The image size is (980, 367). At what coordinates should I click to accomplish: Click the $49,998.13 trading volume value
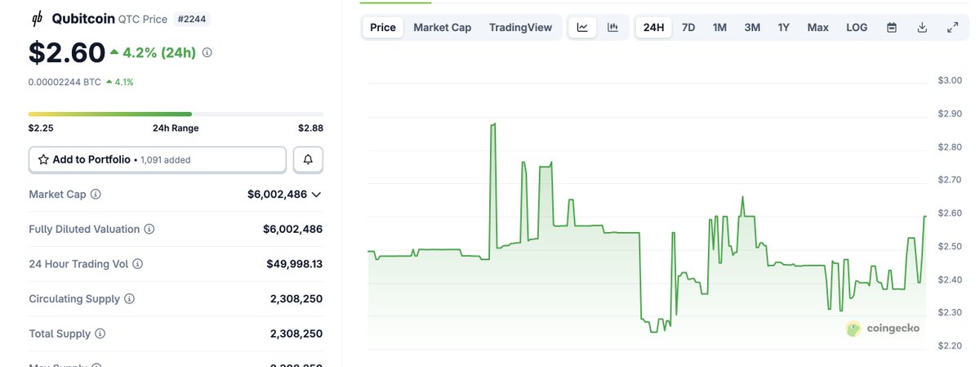point(294,264)
